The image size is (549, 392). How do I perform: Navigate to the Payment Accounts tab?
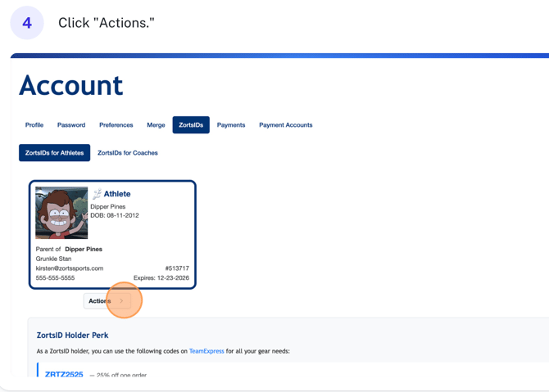pyautogui.click(x=285, y=125)
